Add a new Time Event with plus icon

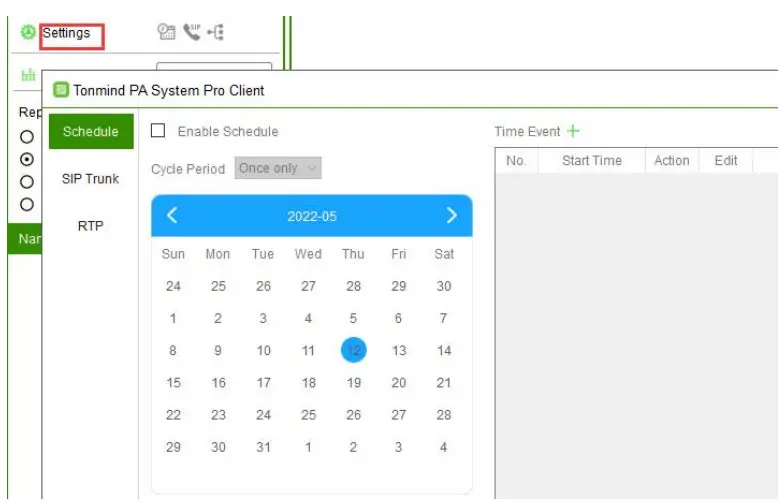coord(573,131)
